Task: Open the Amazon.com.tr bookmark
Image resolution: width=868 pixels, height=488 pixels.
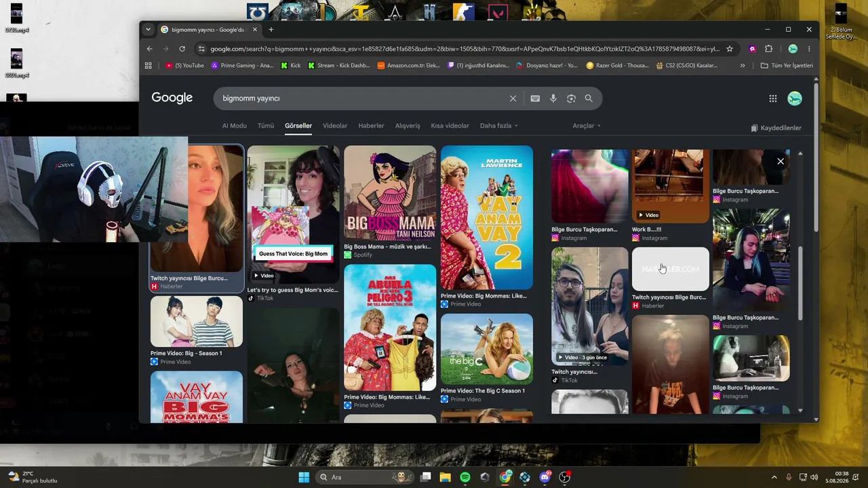Action: click(x=409, y=66)
